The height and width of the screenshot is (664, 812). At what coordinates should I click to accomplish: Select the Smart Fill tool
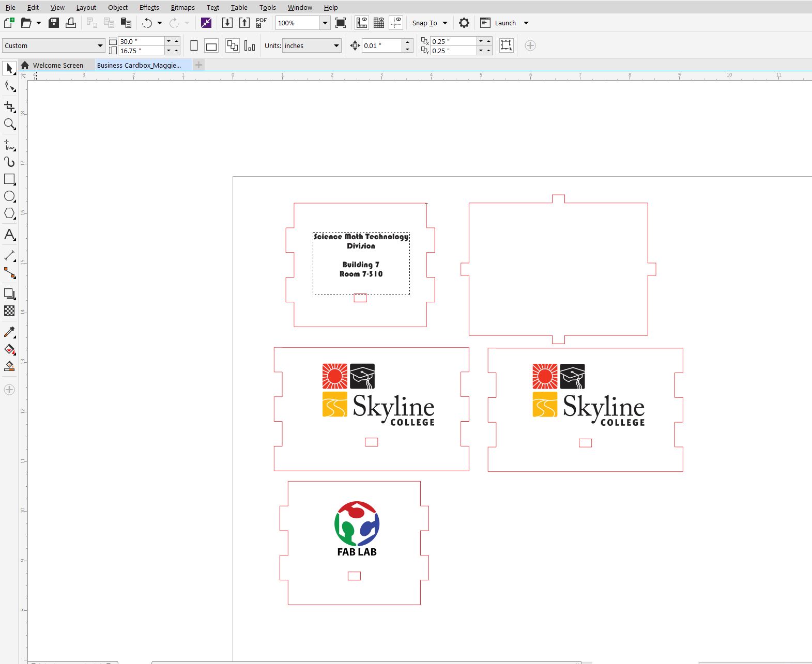click(9, 366)
